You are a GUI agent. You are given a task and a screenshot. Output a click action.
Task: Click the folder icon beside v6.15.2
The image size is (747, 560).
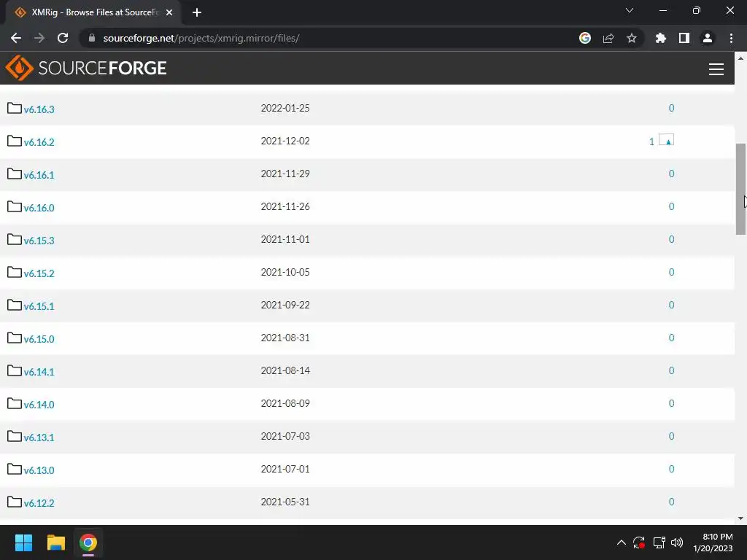point(15,273)
